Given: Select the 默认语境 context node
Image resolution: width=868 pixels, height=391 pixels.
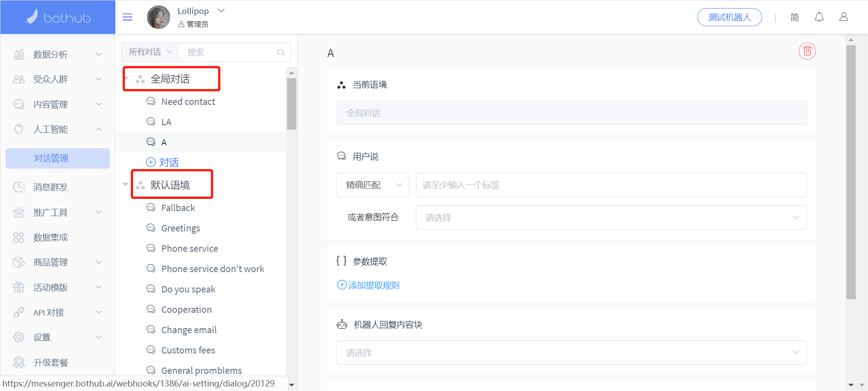Looking at the screenshot, I should click(170, 185).
